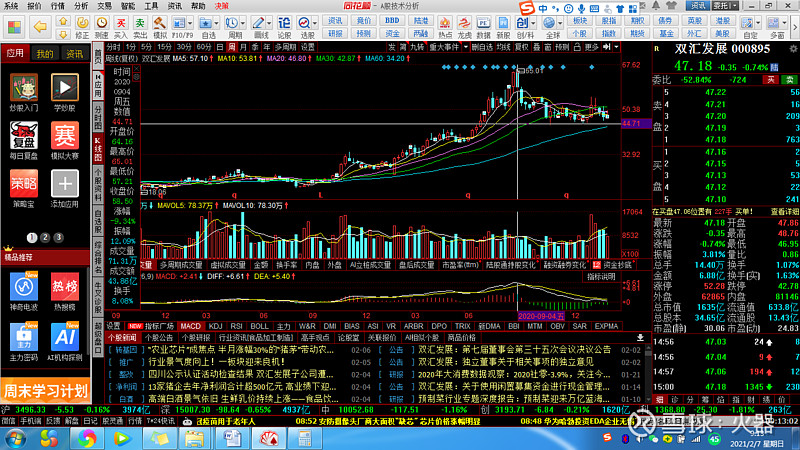Open settings gear beside 双汇发展 000895
This screenshot has width=800, height=450.
tap(793, 49)
